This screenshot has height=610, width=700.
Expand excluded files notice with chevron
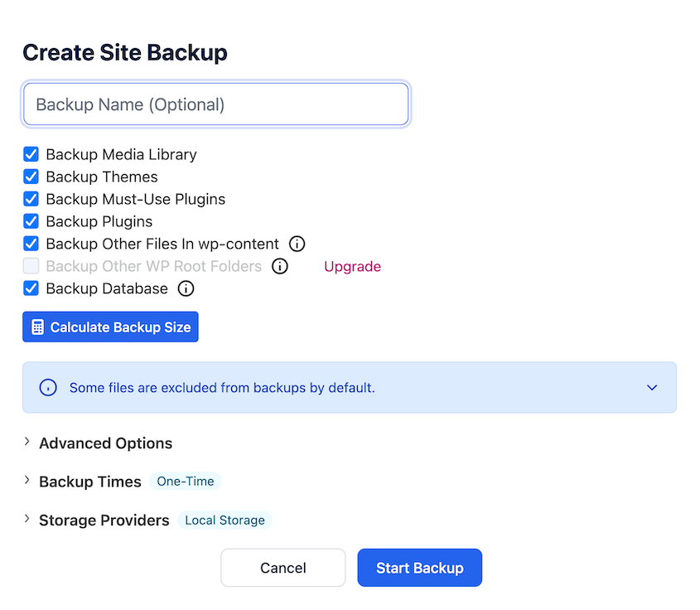click(652, 388)
